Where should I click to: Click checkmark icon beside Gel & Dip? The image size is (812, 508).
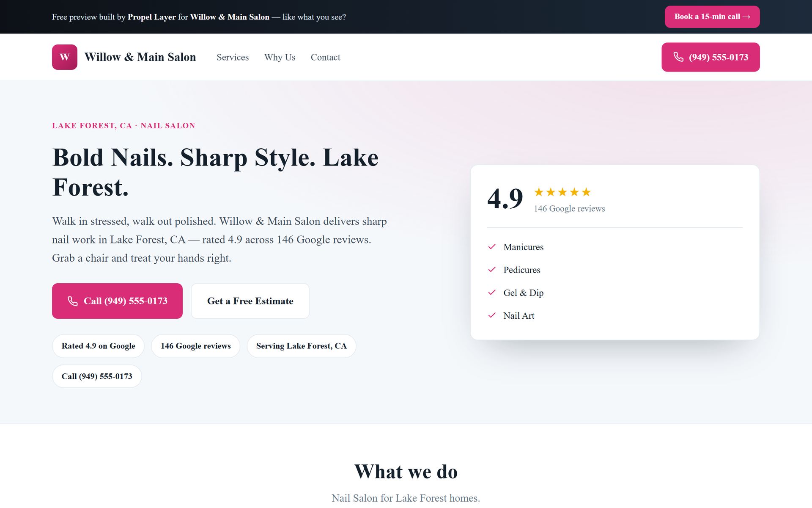pyautogui.click(x=492, y=293)
